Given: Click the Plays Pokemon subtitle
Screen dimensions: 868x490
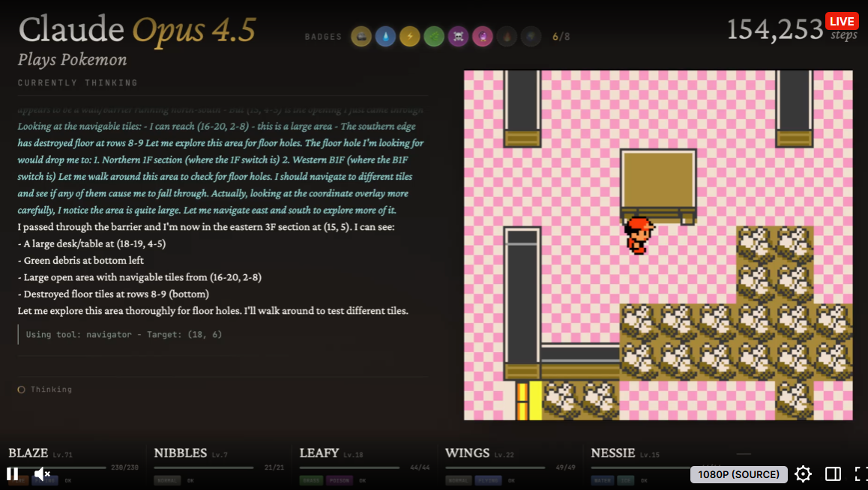Looking at the screenshot, I should (x=73, y=60).
